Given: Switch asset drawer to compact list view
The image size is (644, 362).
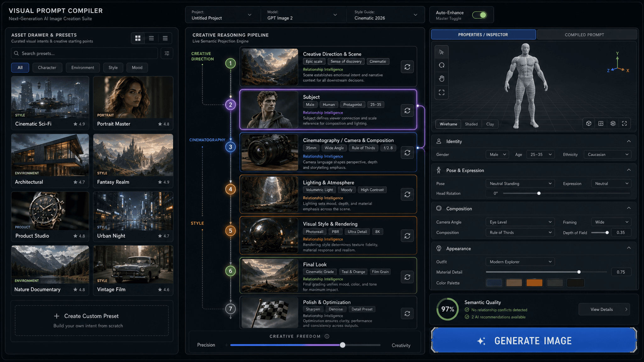Looking at the screenshot, I should tap(151, 38).
